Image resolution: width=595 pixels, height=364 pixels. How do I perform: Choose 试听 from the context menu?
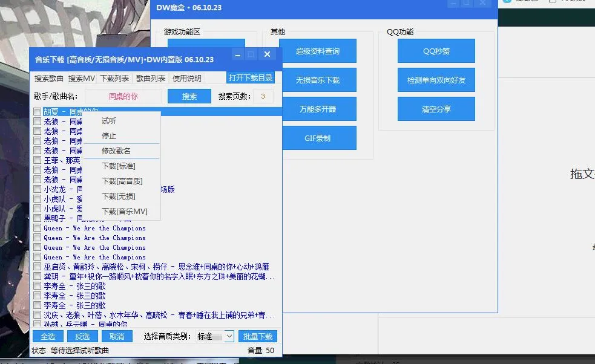(108, 120)
